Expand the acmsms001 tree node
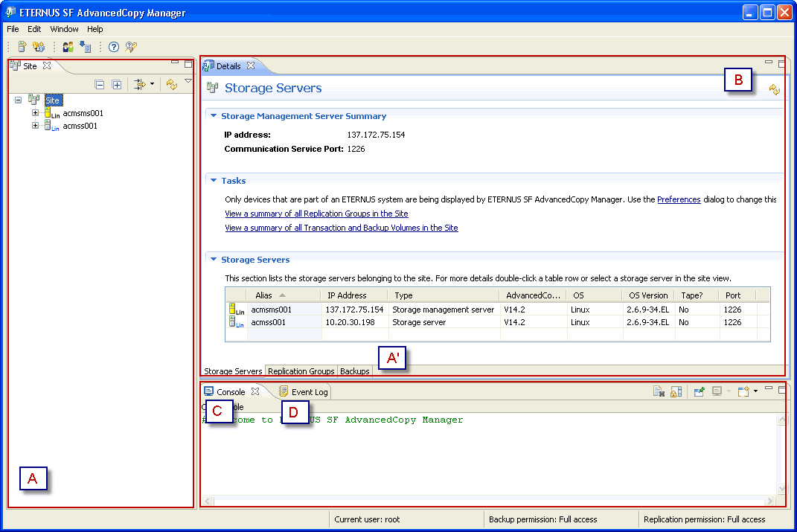The image size is (797, 532). pyautogui.click(x=35, y=113)
